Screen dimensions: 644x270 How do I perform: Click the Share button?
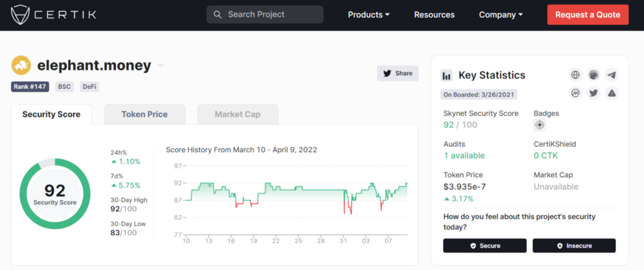tap(397, 73)
